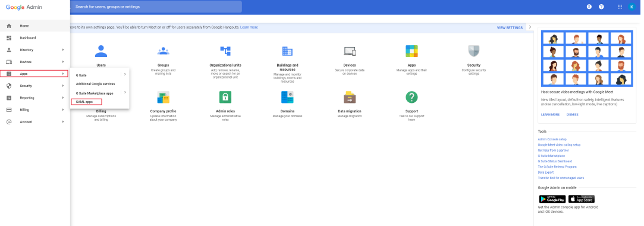
Task: Open the Data migration icon
Action: pos(350,98)
